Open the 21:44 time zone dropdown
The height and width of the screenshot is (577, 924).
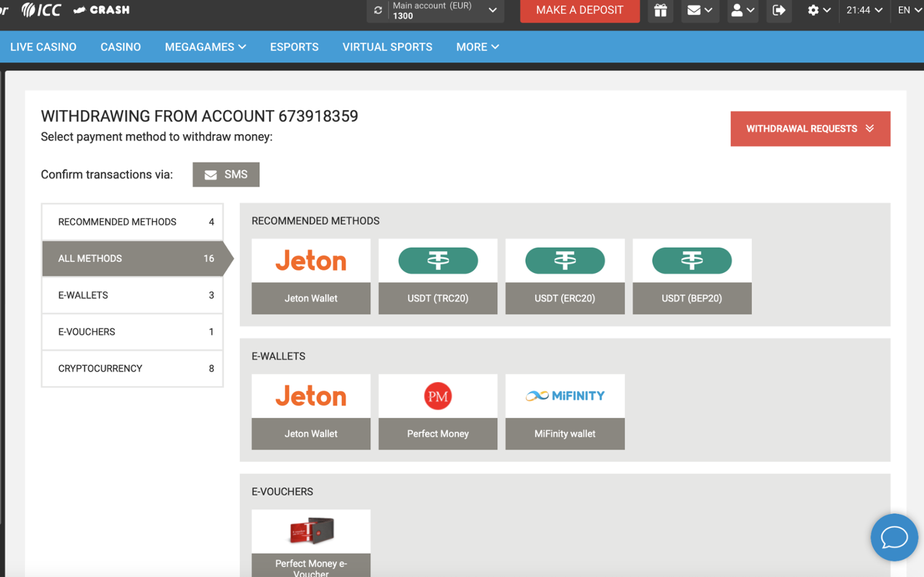coord(864,10)
